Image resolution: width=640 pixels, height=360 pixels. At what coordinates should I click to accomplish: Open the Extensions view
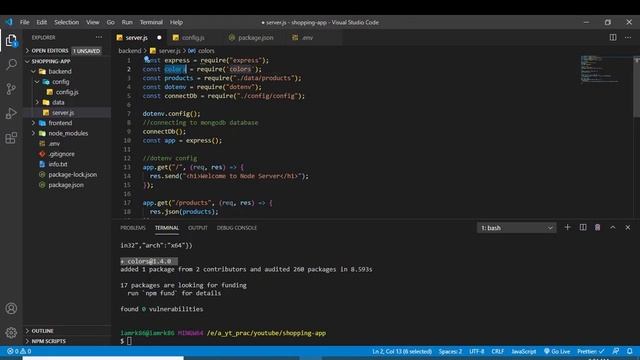(11, 138)
